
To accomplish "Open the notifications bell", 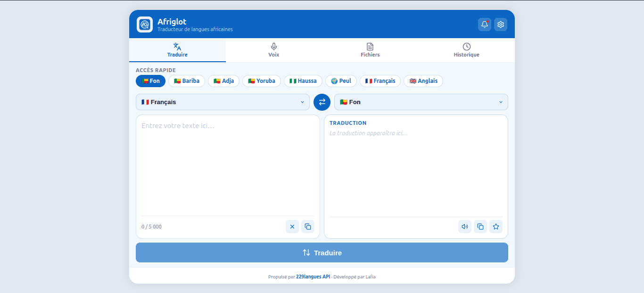I will [x=485, y=24].
